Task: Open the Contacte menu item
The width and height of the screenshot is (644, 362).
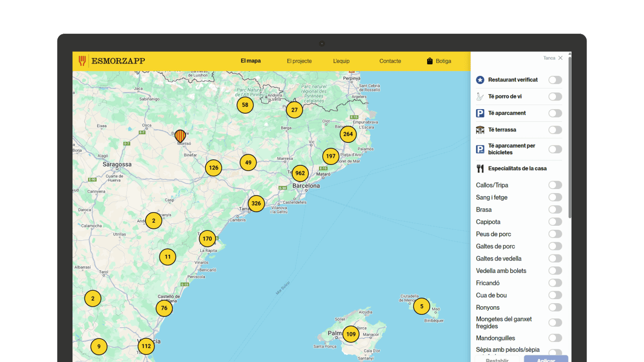Action: point(390,61)
